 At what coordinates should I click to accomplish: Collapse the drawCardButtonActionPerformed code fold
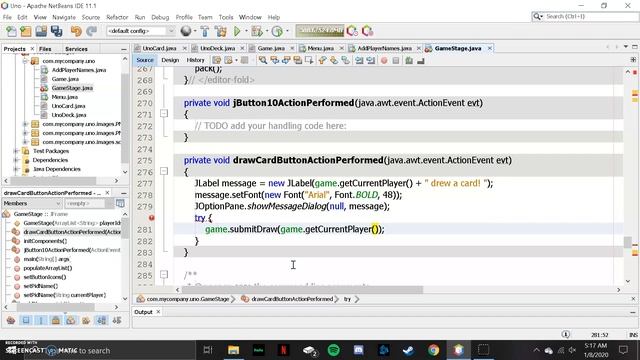[164, 171]
